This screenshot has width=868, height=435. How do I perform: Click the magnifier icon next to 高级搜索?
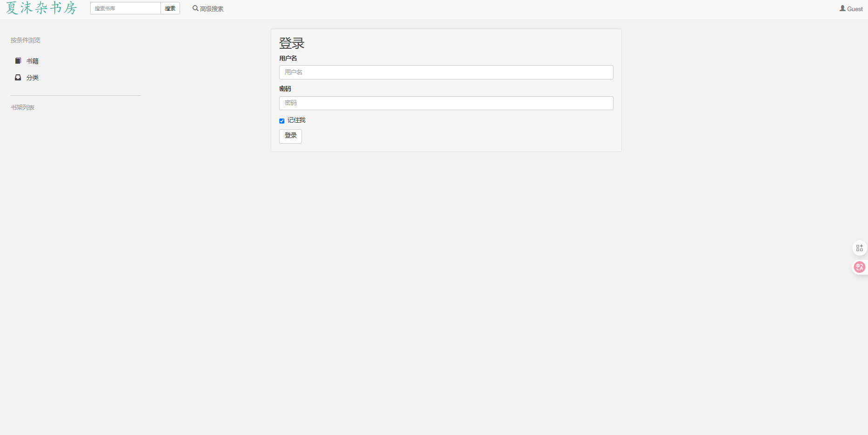(x=194, y=8)
